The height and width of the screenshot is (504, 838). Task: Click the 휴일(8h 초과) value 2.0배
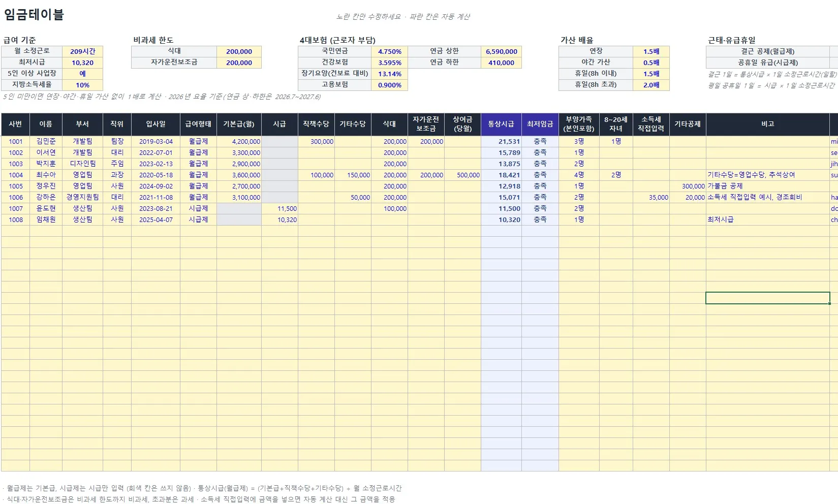(x=651, y=85)
